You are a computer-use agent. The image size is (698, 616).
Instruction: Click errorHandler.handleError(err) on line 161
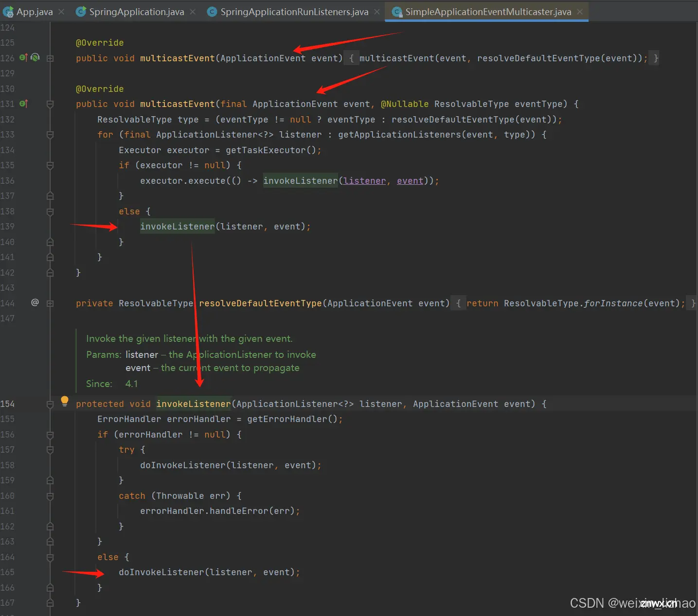[217, 510]
